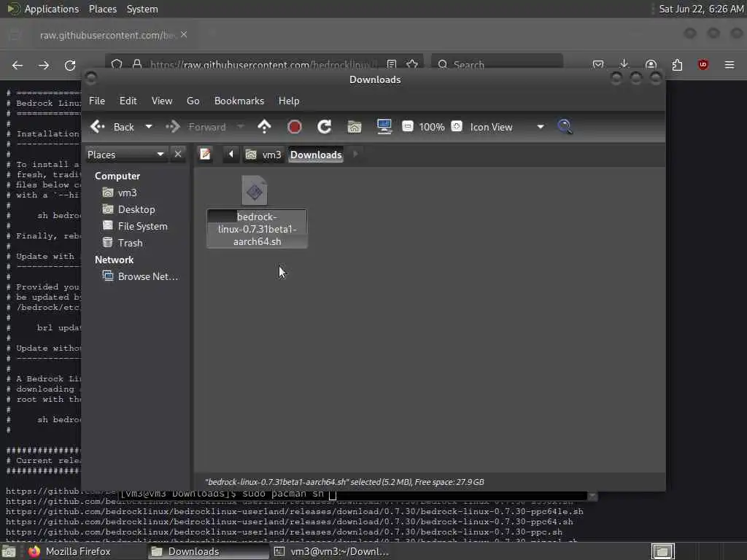Open the file search magnifier icon

coord(565,127)
